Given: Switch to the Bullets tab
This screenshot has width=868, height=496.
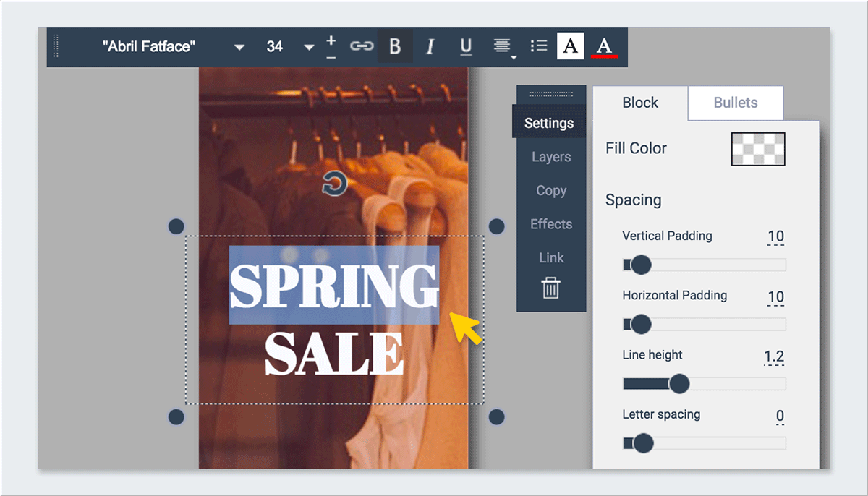Looking at the screenshot, I should [735, 103].
